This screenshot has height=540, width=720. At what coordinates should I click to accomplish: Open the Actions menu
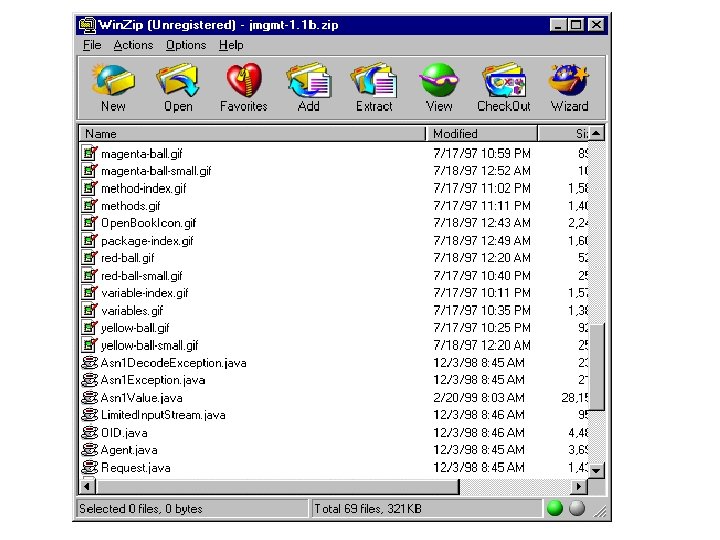pos(133,45)
